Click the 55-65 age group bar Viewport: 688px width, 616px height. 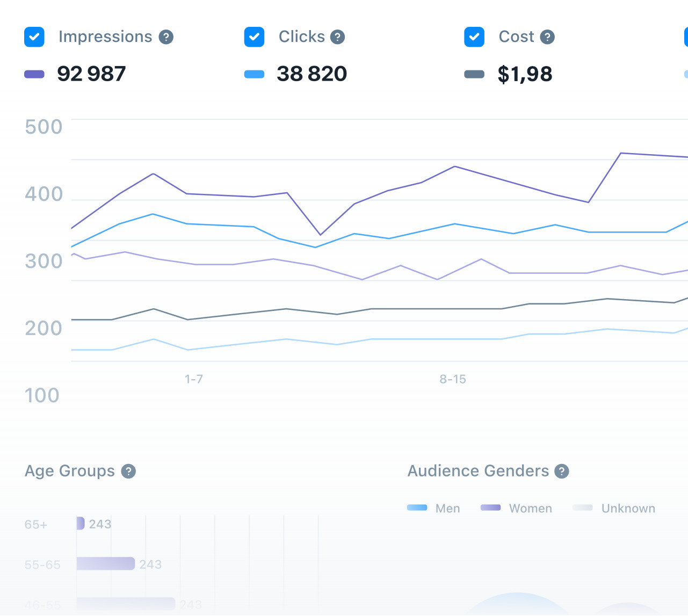[105, 564]
